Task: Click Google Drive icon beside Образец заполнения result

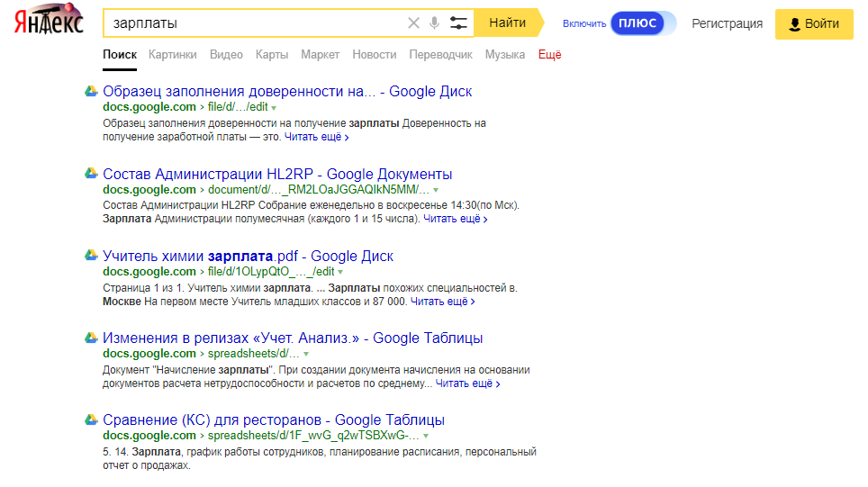Action: tap(91, 91)
